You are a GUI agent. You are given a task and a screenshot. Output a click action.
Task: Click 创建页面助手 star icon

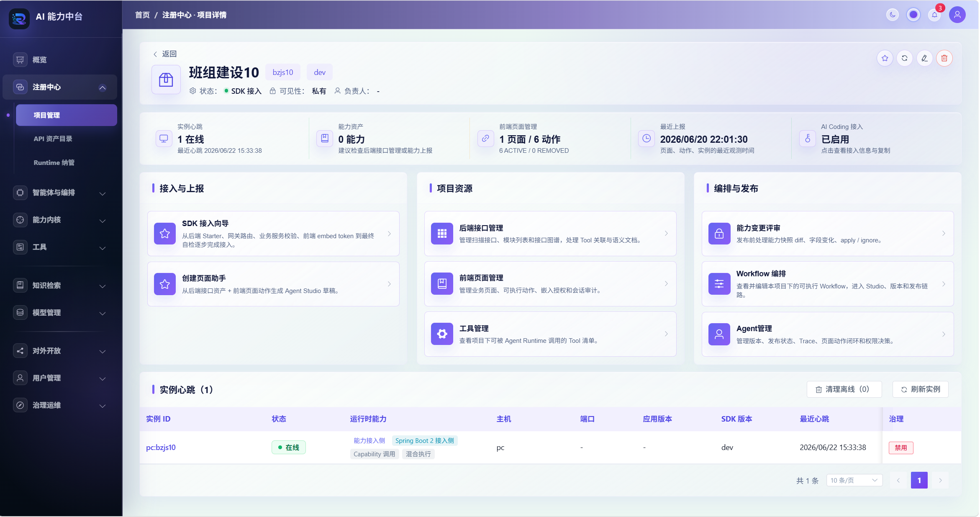pos(165,284)
